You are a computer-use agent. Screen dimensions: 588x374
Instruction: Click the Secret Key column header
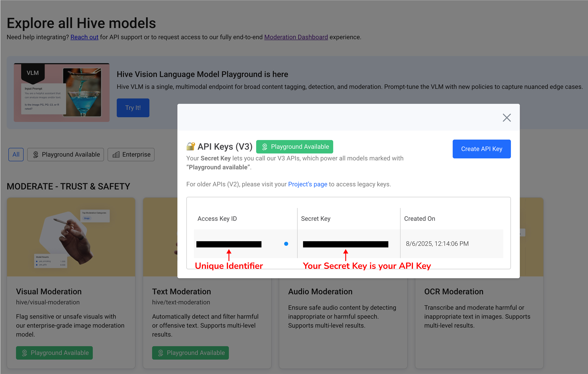pyautogui.click(x=316, y=219)
